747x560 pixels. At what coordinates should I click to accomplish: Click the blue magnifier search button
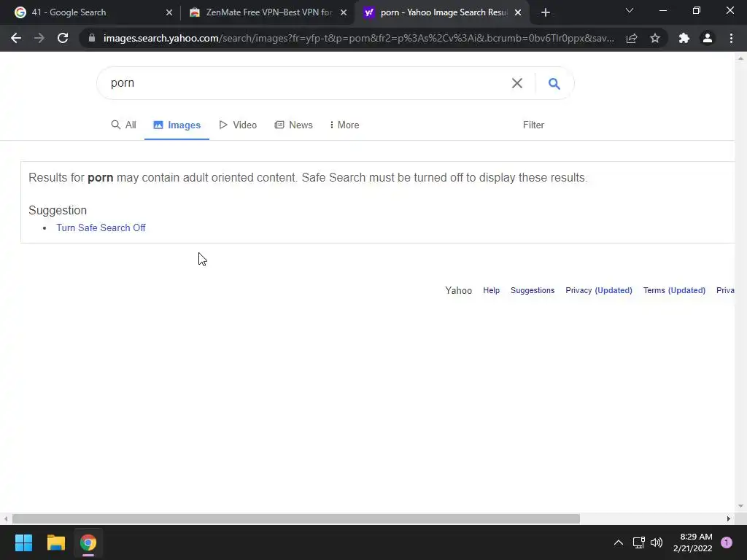[554, 83]
